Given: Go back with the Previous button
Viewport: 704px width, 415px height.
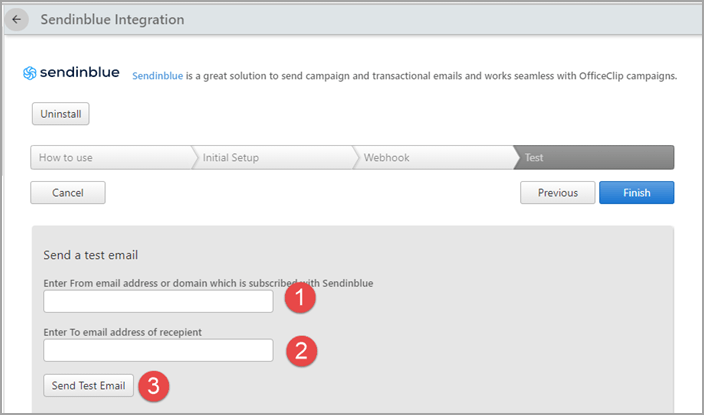Looking at the screenshot, I should 558,193.
